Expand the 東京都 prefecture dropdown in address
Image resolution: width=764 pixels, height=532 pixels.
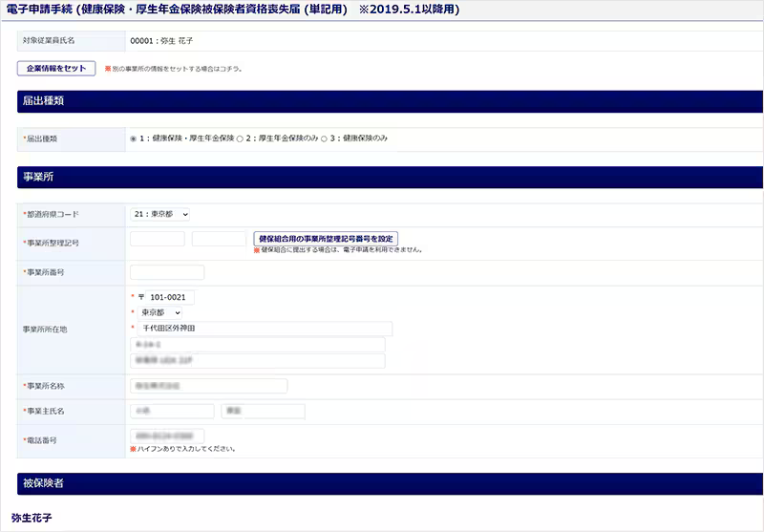[x=159, y=312]
